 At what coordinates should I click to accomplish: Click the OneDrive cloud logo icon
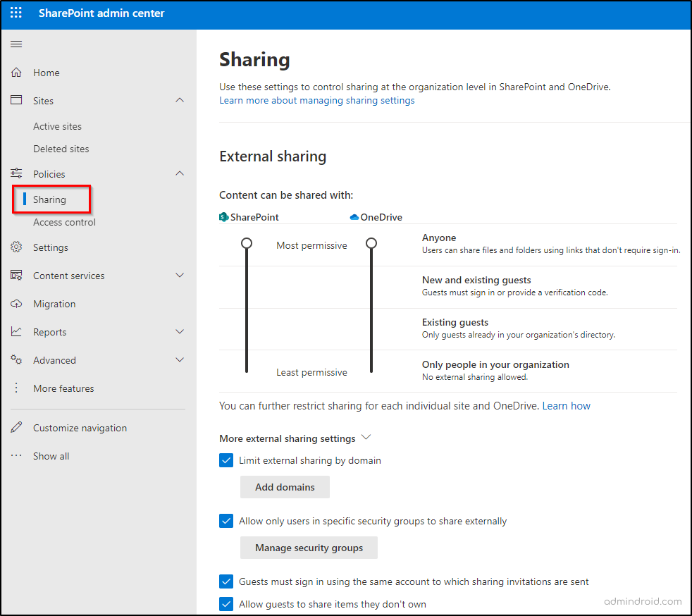click(354, 217)
